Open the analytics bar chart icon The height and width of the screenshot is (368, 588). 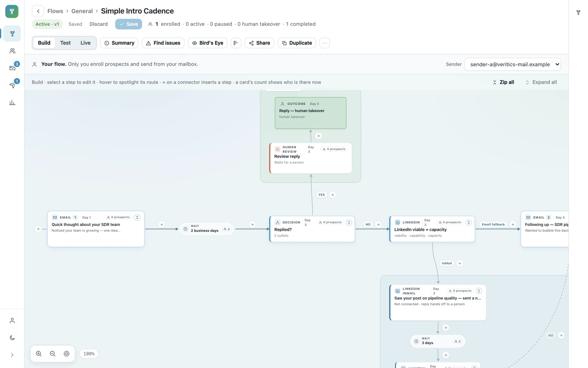12,103
